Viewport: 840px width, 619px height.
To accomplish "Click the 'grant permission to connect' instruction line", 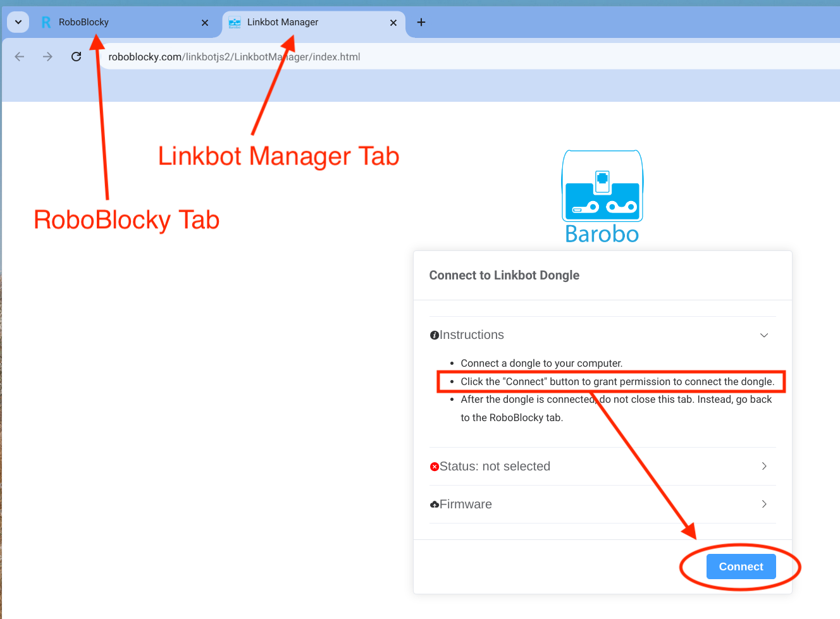I will coord(617,381).
